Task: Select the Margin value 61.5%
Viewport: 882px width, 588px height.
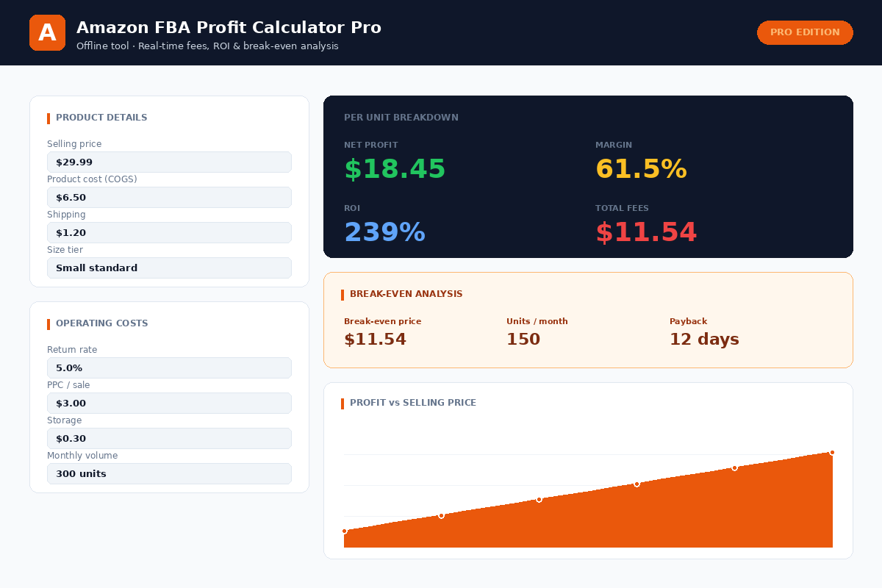Action: (641, 168)
